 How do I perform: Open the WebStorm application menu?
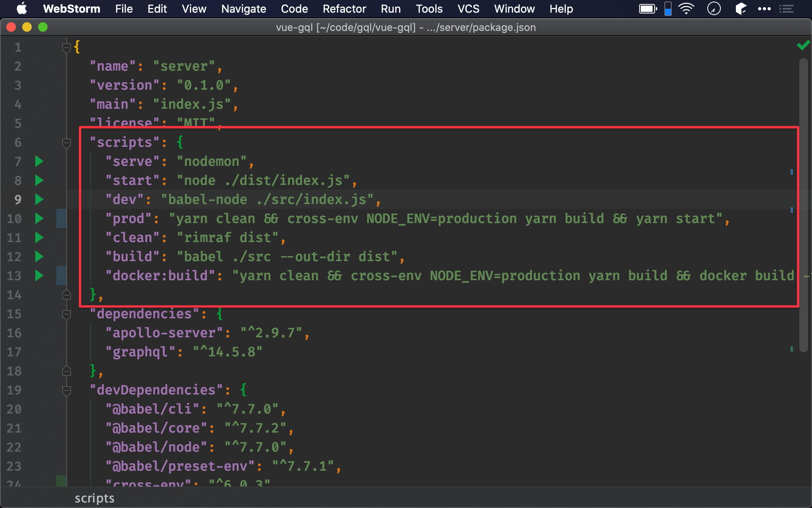click(x=72, y=9)
